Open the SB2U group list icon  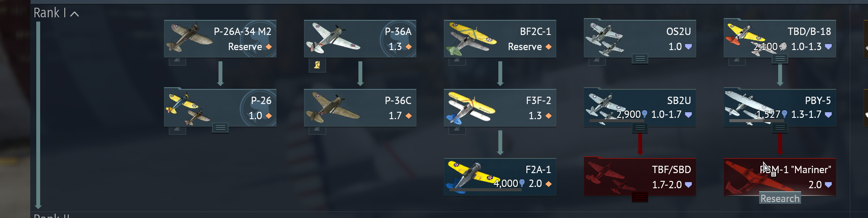click(x=640, y=128)
